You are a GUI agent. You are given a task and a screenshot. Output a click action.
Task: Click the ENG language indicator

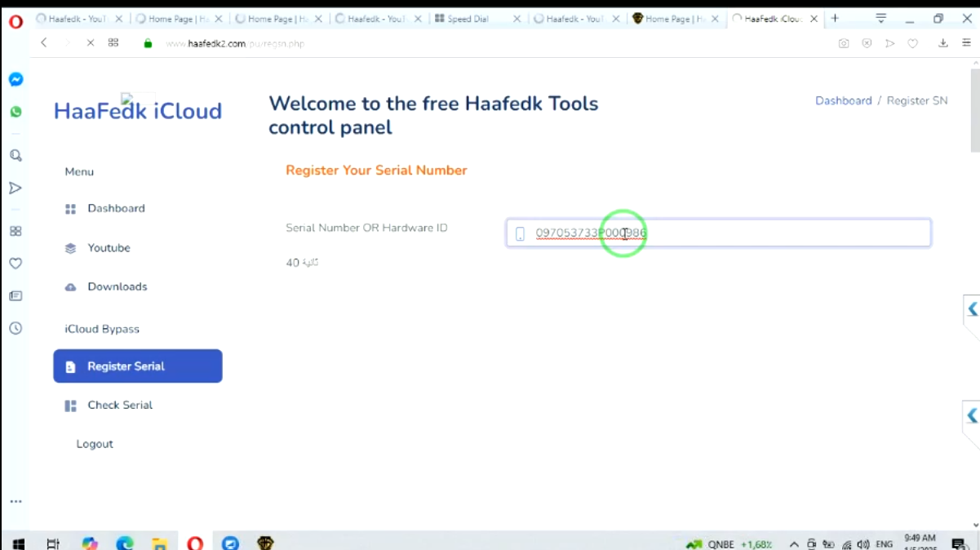click(x=885, y=543)
